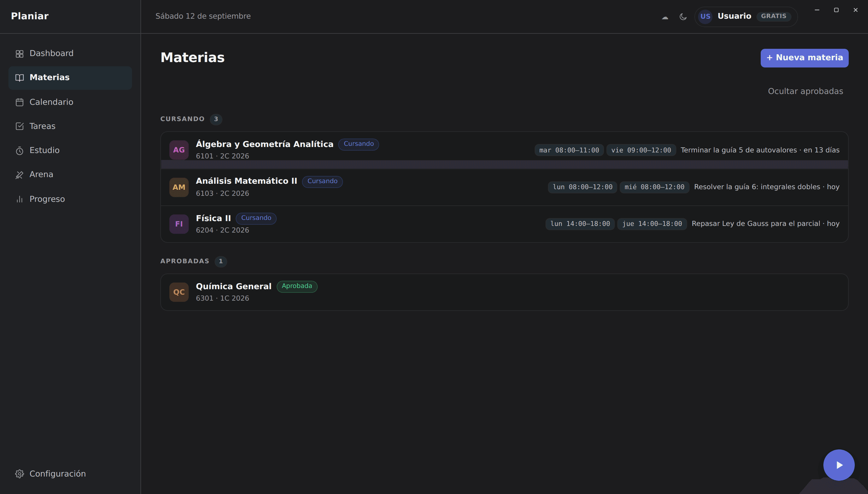
Task: Open the US user avatar
Action: pos(705,16)
